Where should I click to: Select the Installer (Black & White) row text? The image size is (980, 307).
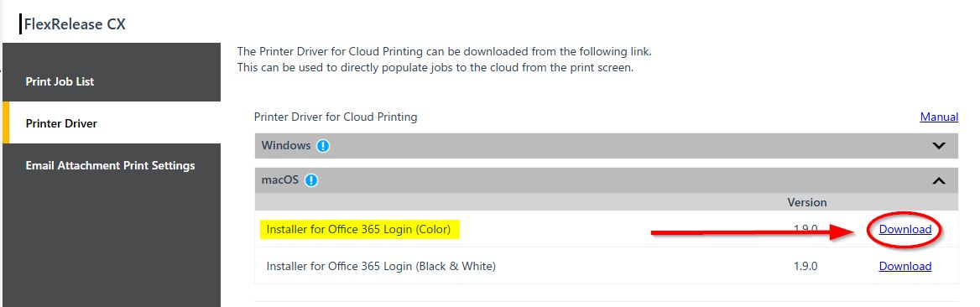click(381, 267)
